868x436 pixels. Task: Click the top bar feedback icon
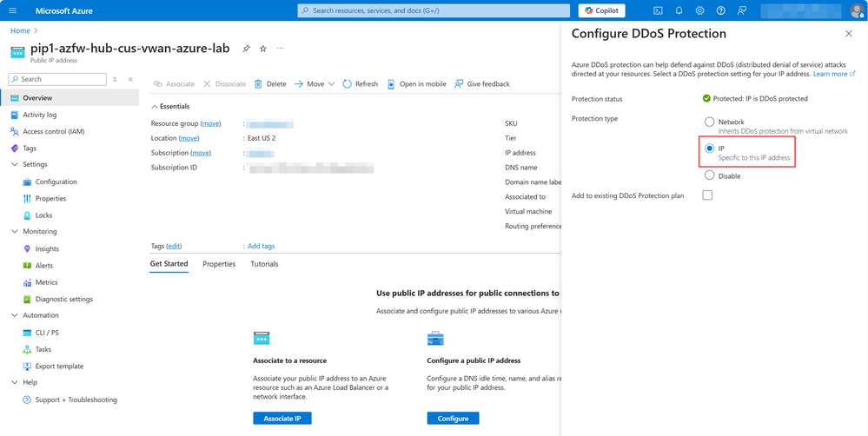pos(742,10)
